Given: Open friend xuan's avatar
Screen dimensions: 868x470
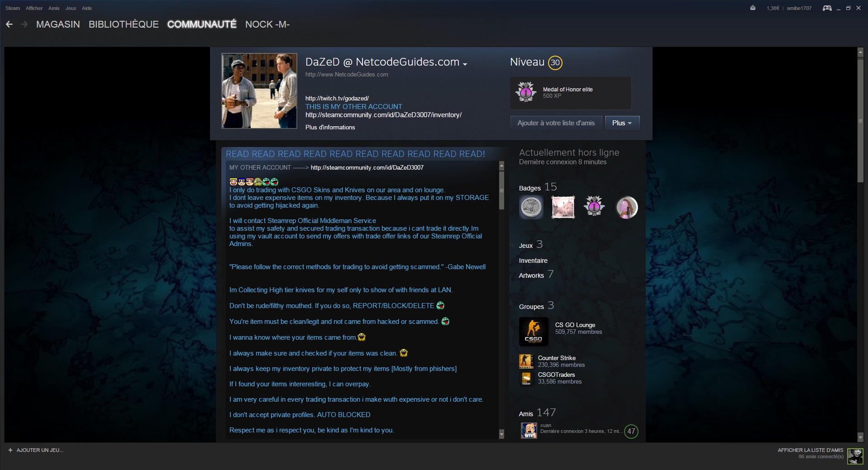Looking at the screenshot, I should [x=529, y=430].
